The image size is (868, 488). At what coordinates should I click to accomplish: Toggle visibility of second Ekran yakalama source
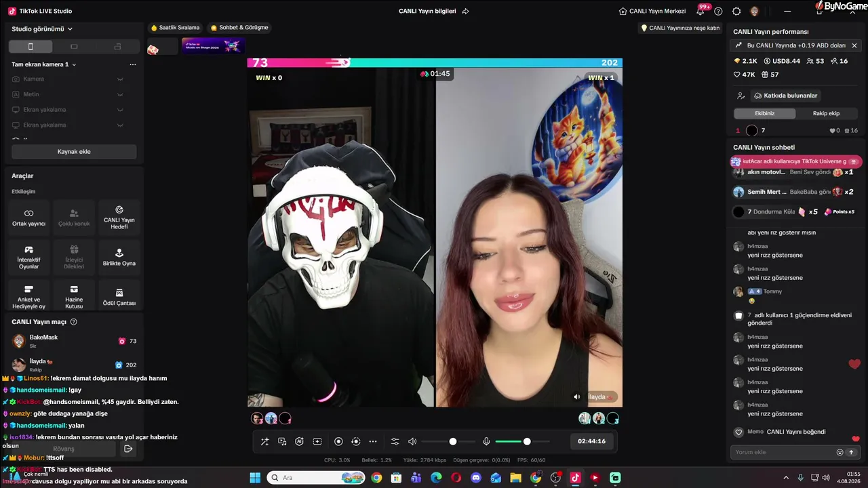pyautogui.click(x=120, y=125)
